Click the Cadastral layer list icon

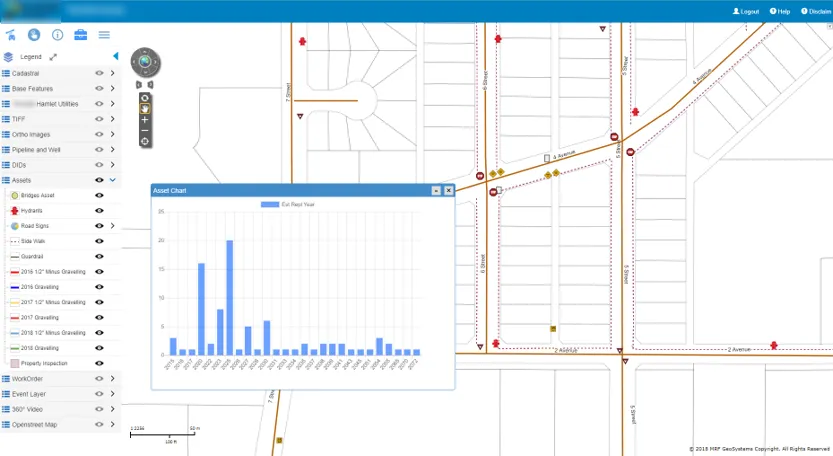6,73
